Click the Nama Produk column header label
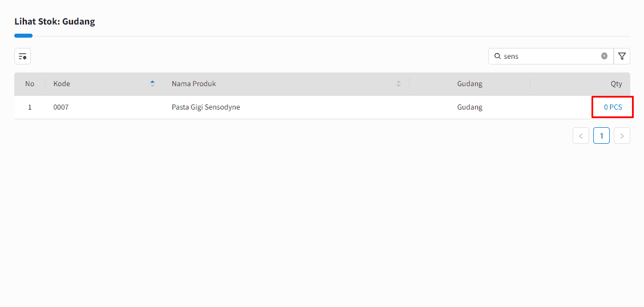644x307 pixels. pos(194,84)
